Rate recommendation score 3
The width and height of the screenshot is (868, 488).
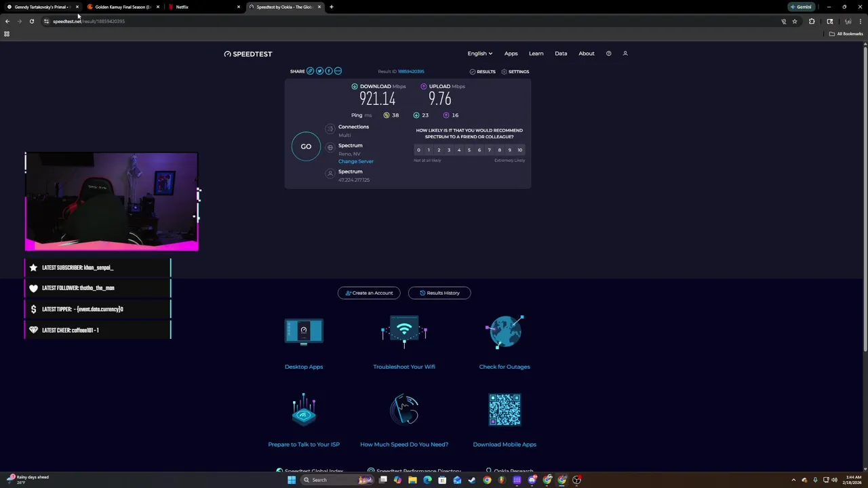449,150
